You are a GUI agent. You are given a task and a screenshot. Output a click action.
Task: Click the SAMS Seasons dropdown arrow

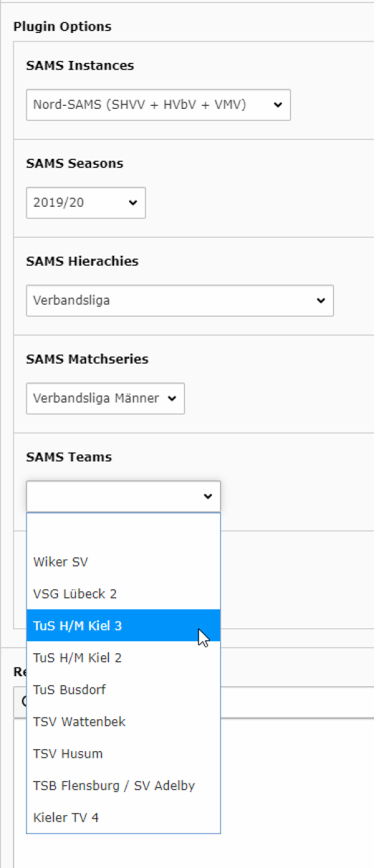pos(133,203)
